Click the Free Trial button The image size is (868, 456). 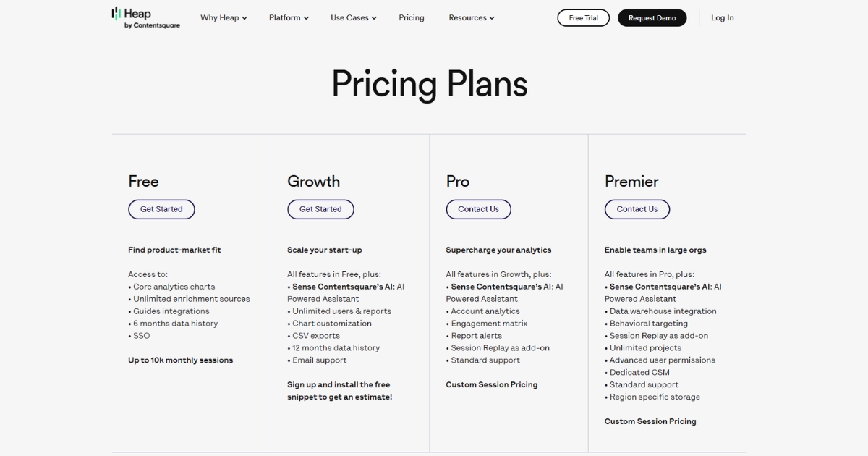(583, 17)
